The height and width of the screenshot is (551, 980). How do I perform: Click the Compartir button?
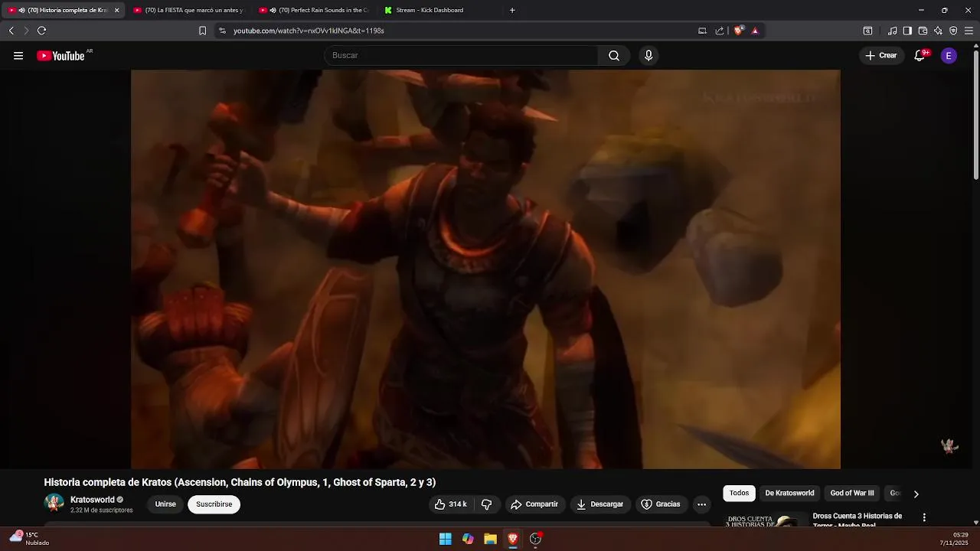(534, 504)
